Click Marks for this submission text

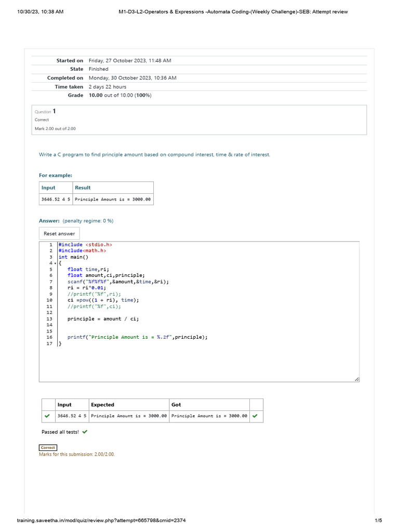click(77, 454)
